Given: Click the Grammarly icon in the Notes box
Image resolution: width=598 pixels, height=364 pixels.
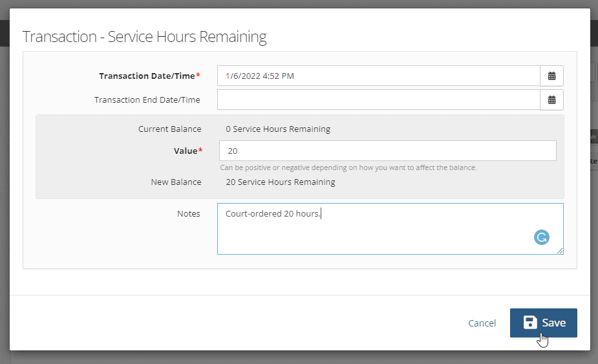Looking at the screenshot, I should tap(542, 237).
